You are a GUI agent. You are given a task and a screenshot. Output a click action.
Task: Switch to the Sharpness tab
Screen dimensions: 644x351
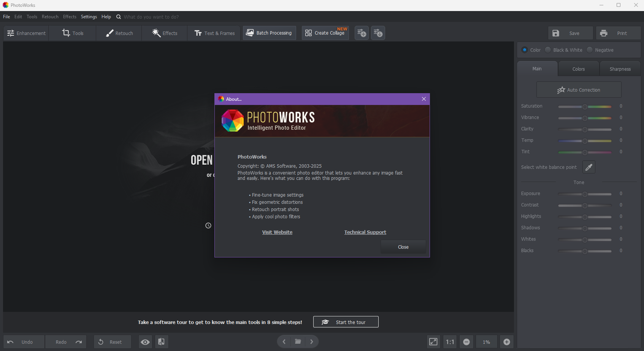tap(620, 69)
